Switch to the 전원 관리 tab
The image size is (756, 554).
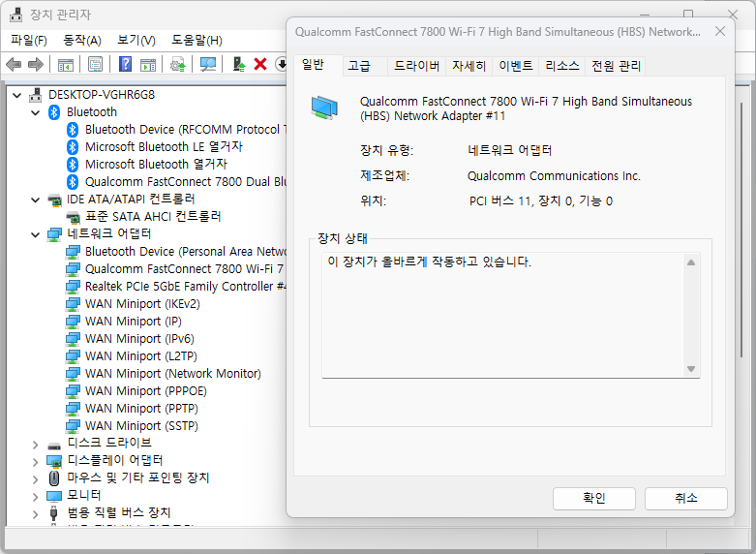(616, 66)
